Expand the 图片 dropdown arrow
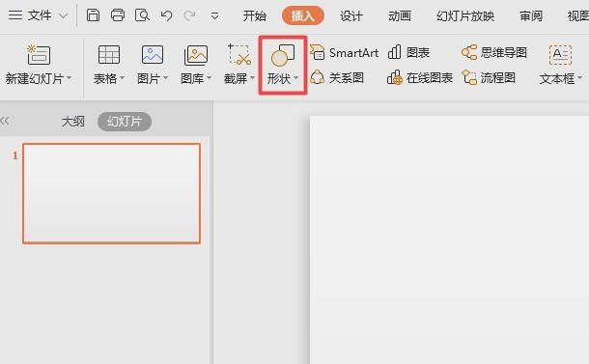Image resolution: width=589 pixels, height=364 pixels. pyautogui.click(x=165, y=78)
